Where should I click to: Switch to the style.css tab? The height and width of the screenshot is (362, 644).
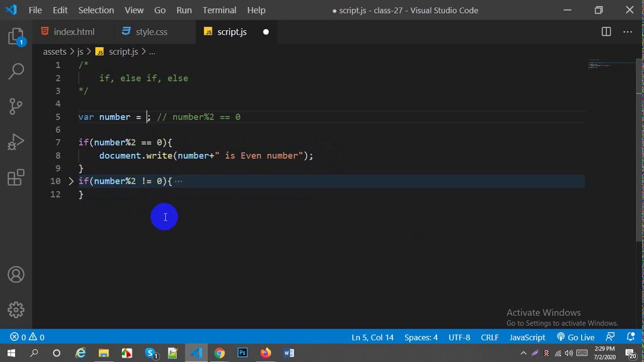click(151, 32)
